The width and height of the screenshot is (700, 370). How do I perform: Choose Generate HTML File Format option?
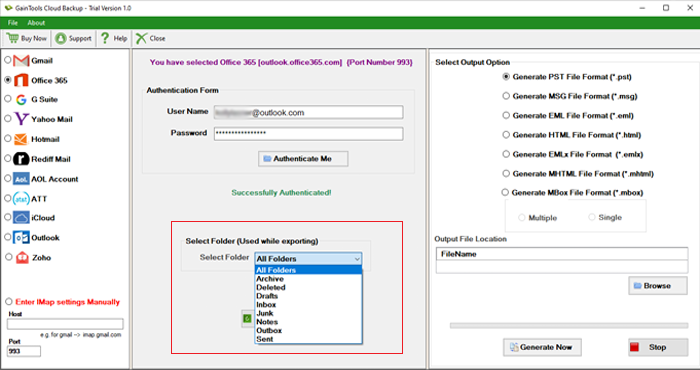pos(506,135)
